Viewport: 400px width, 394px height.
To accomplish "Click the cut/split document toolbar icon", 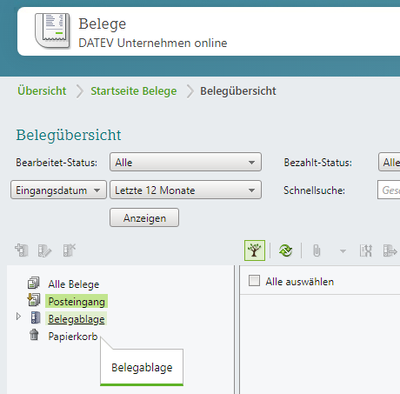I will click(366, 251).
